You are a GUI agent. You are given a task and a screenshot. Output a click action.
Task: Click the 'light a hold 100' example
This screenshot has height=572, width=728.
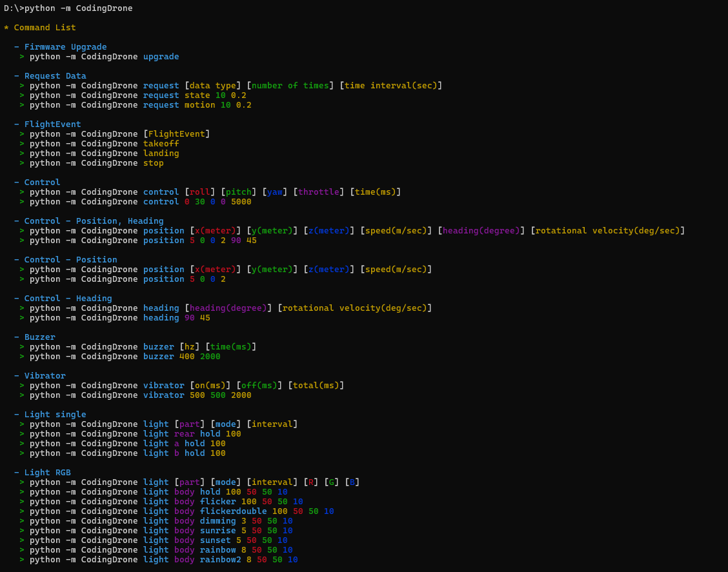[x=185, y=444]
